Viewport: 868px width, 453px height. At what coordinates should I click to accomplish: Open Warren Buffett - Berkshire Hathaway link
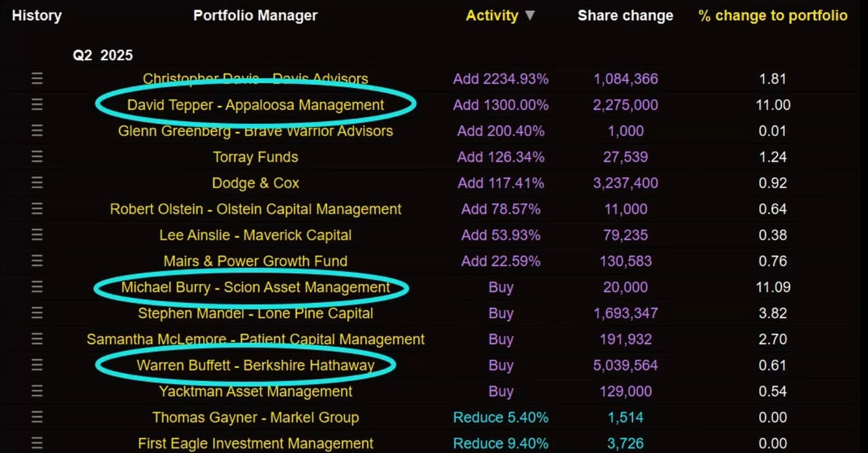255,365
